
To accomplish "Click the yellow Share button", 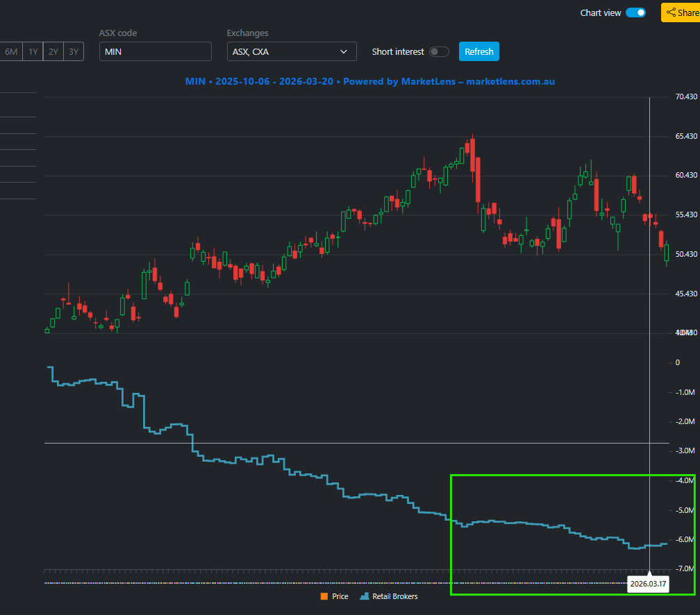I will click(681, 12).
